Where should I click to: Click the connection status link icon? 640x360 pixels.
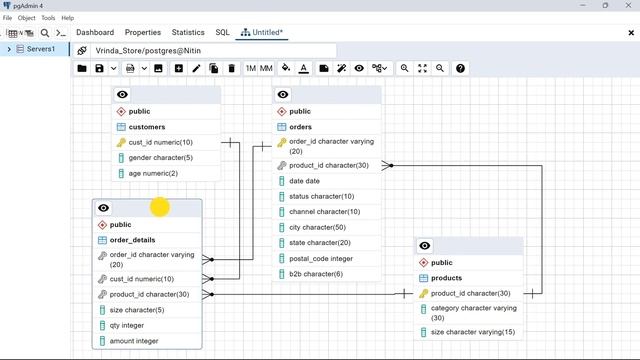(82, 51)
